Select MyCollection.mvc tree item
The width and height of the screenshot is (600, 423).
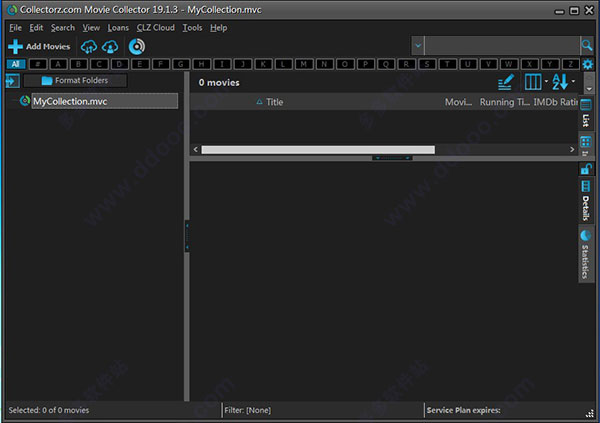pyautogui.click(x=104, y=101)
